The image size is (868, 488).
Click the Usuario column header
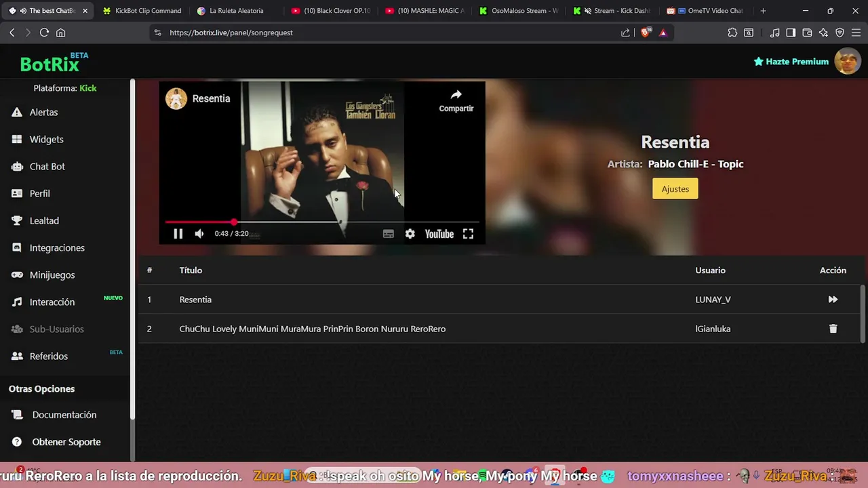tap(710, 270)
